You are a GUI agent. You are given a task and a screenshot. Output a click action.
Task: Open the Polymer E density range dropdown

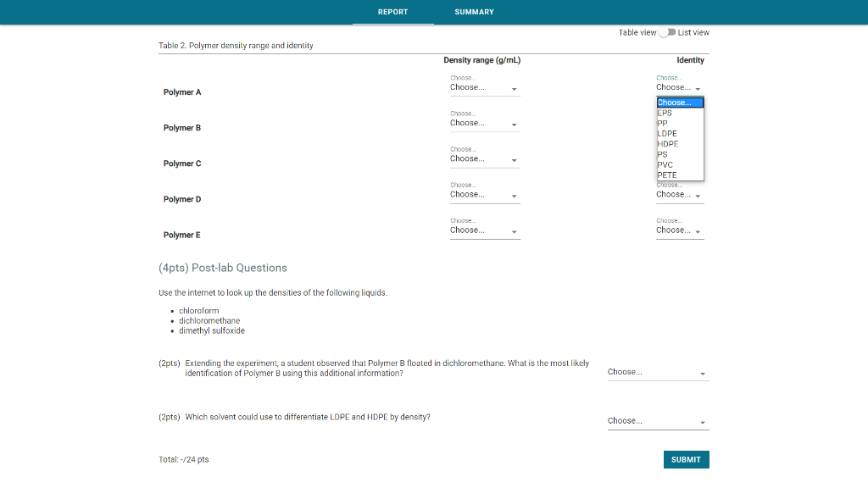tap(484, 230)
